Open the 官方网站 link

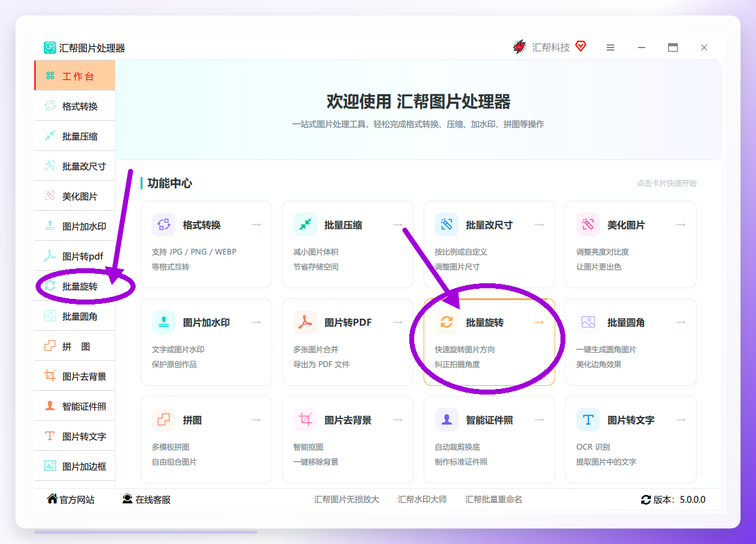click(71, 499)
